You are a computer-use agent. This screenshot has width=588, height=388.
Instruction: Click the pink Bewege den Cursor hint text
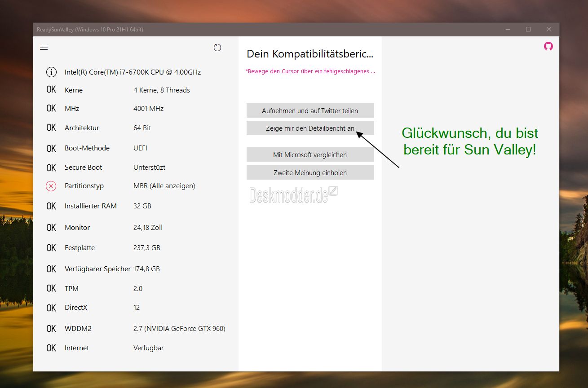(x=310, y=71)
